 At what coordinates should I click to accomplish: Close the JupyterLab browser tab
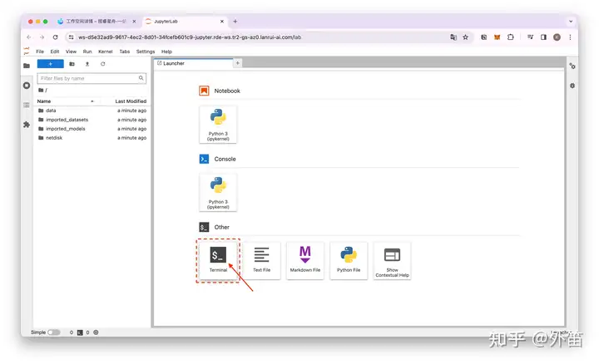coord(222,22)
